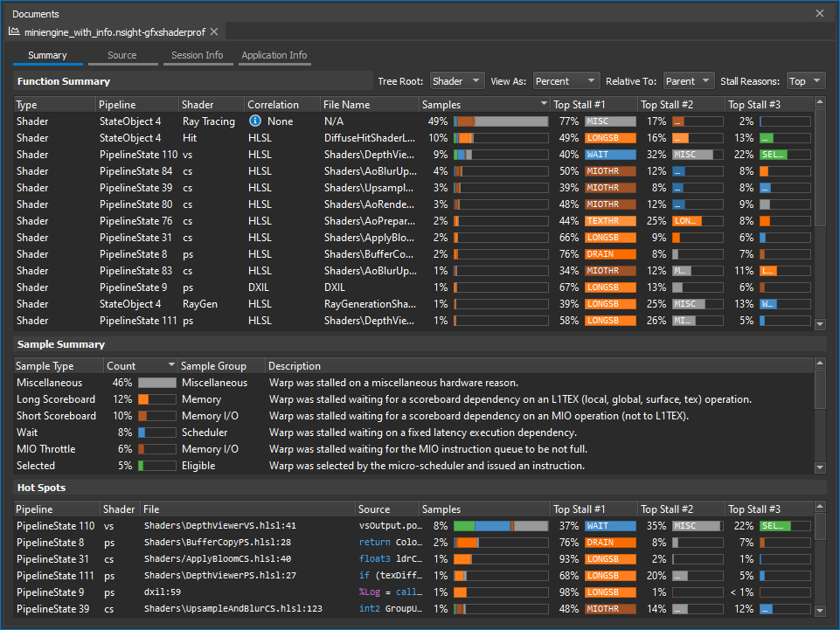Click the Function Summary scroll down arrow
Image resolution: width=840 pixels, height=630 pixels.
[820, 324]
